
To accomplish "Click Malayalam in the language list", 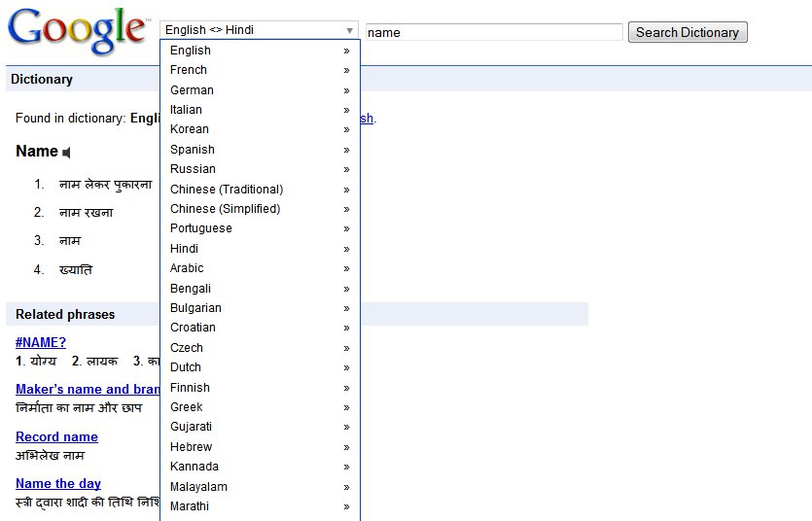I will coord(260,487).
